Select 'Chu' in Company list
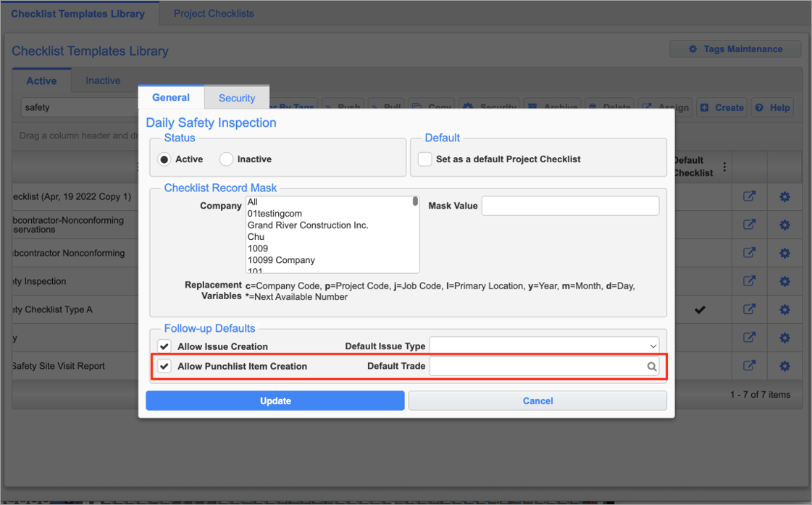This screenshot has height=505, width=812. pos(256,237)
